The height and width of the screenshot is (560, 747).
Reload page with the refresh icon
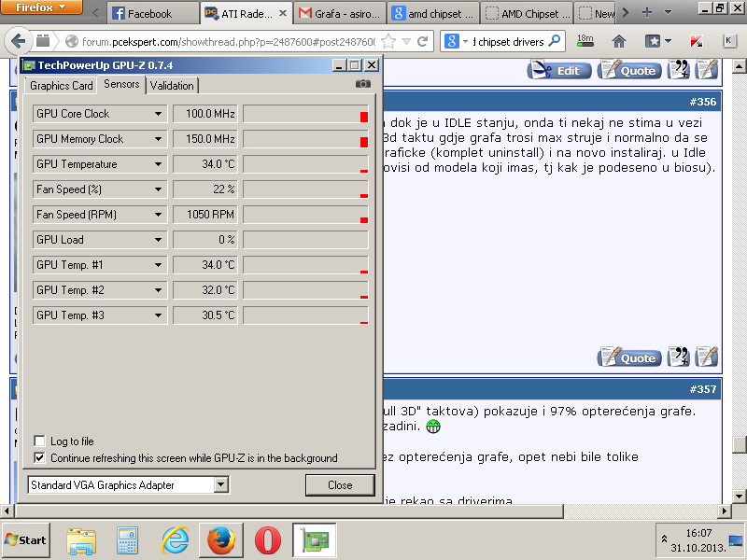423,41
